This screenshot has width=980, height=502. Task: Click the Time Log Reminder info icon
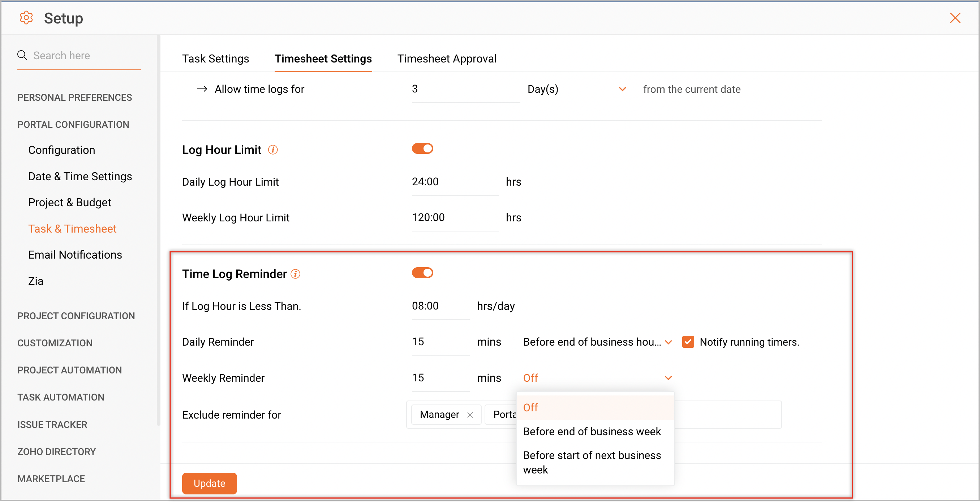(x=296, y=274)
